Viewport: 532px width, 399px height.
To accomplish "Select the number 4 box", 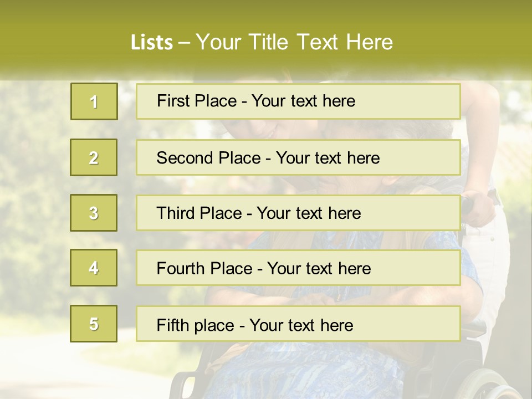I will tap(94, 268).
